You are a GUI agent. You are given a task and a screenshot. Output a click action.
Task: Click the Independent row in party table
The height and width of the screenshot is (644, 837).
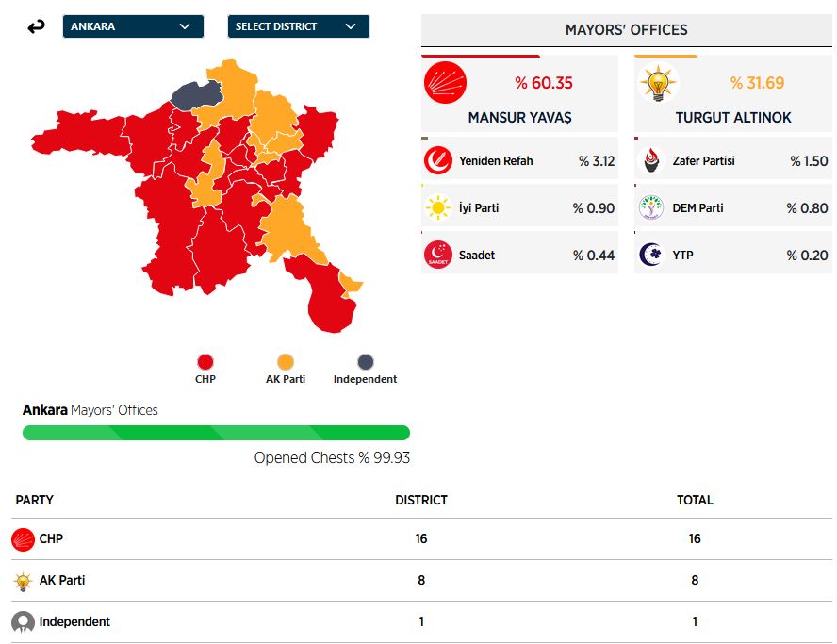(x=421, y=622)
